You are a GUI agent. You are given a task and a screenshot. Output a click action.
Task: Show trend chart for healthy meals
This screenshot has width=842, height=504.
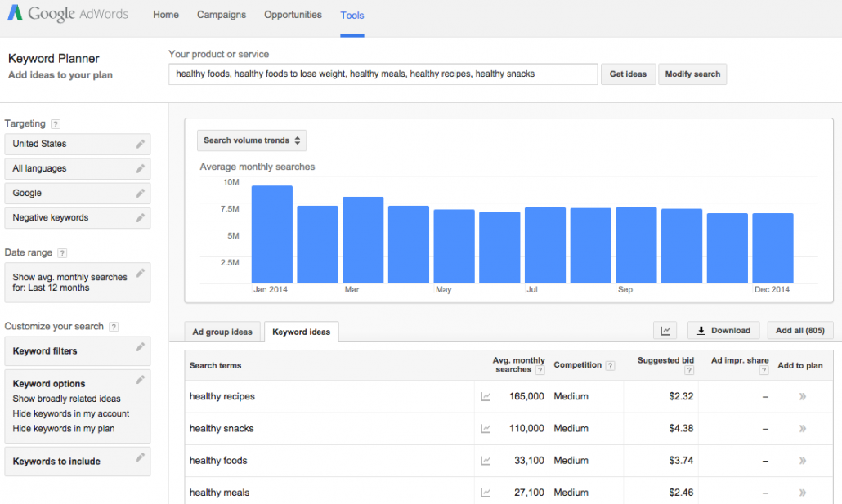pos(486,493)
